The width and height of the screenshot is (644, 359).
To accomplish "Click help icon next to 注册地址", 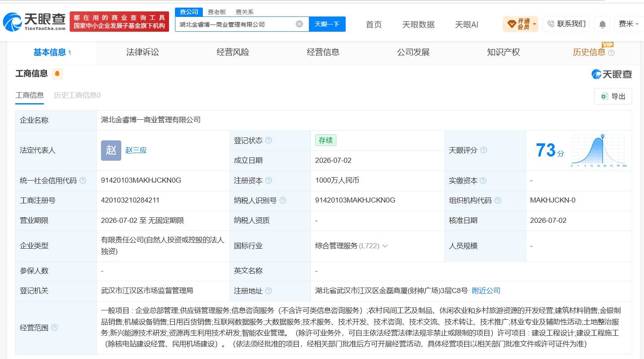I will point(269,291).
